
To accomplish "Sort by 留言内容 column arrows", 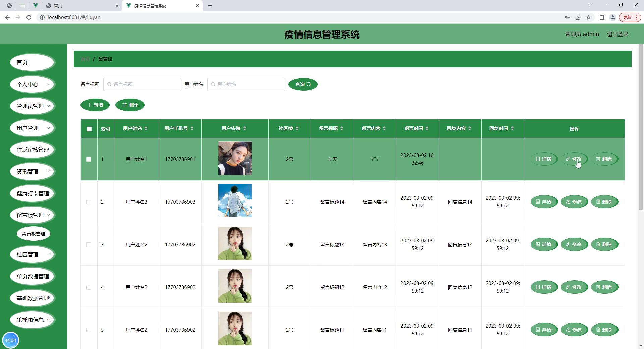I will point(384,128).
